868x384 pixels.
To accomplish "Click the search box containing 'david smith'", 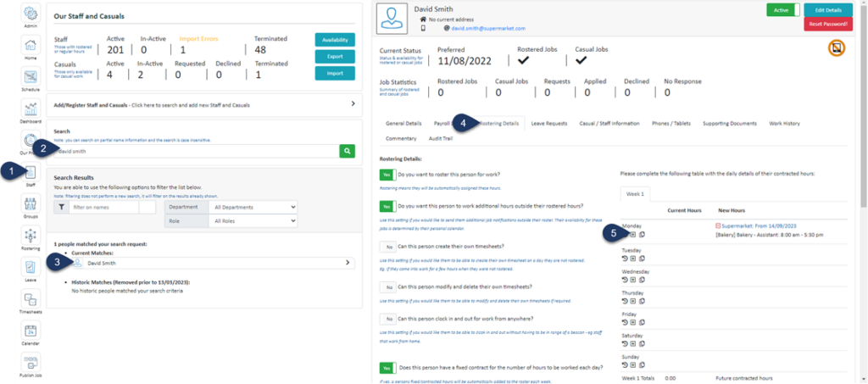I will tap(196, 151).
